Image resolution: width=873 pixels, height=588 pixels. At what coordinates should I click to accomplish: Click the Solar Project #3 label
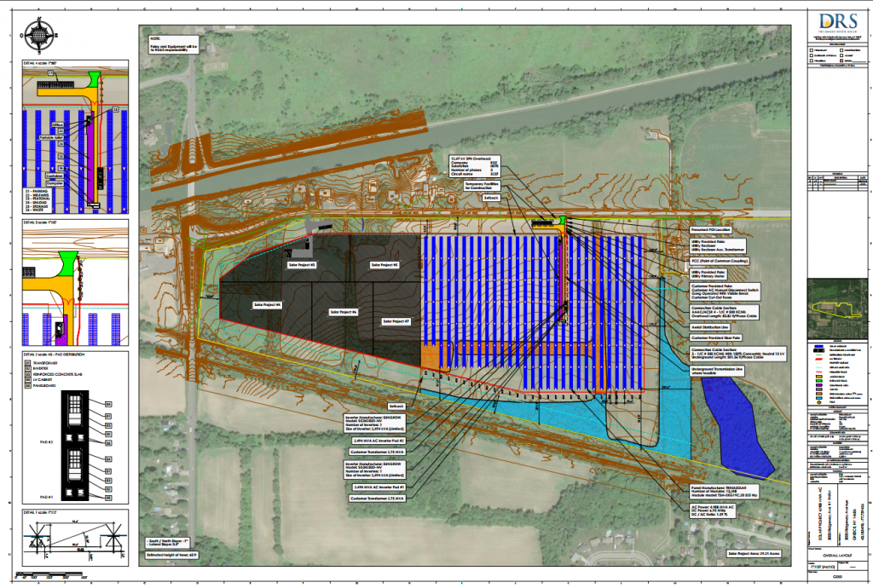point(302,265)
